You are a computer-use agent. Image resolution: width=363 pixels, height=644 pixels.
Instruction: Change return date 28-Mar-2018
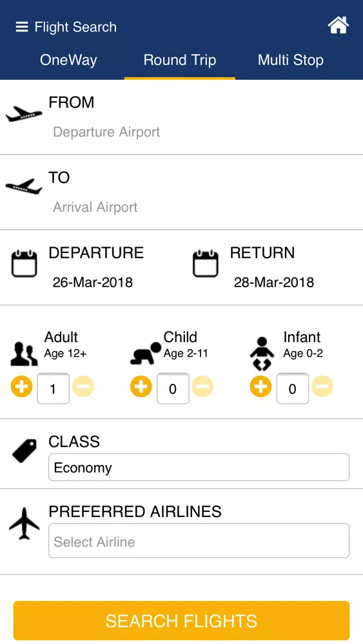274,282
